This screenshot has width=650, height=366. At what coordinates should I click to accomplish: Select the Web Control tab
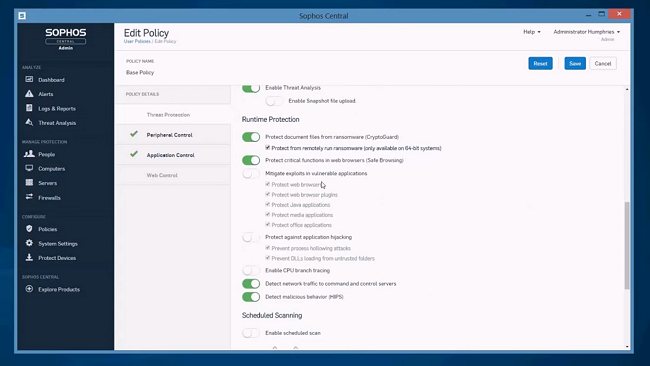coord(173,175)
